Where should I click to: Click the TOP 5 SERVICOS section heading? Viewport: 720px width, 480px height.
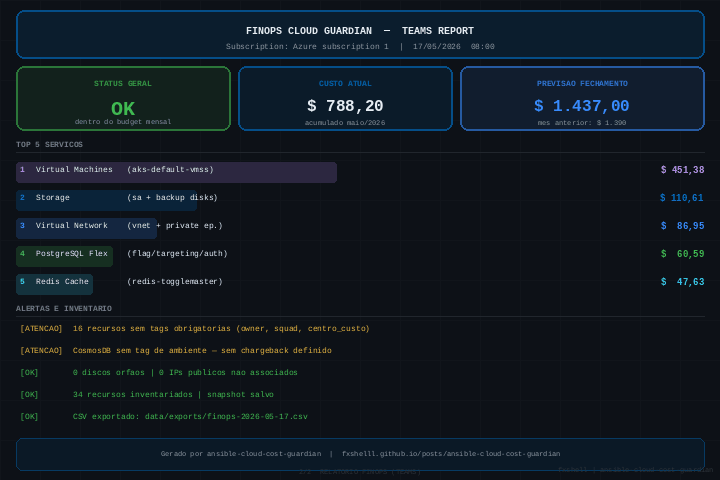[49, 144]
